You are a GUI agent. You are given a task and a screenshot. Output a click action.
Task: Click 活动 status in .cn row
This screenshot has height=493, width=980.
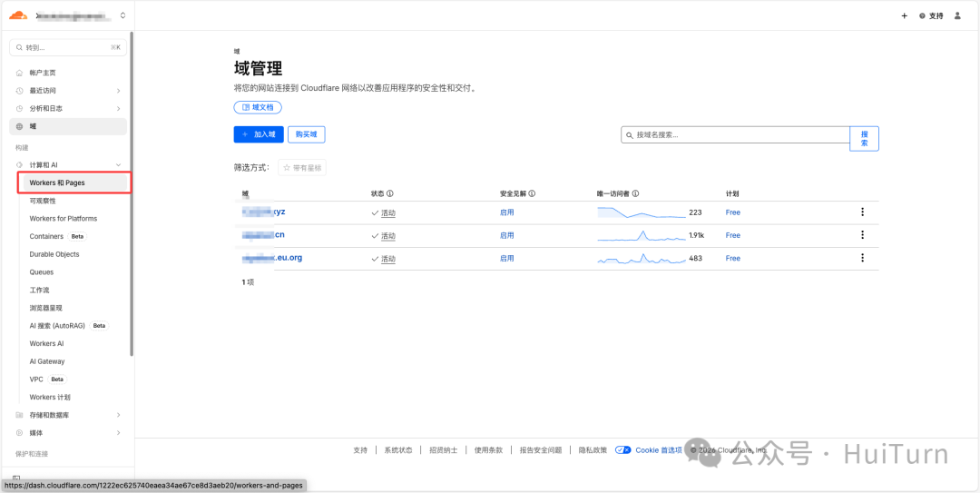tap(388, 236)
